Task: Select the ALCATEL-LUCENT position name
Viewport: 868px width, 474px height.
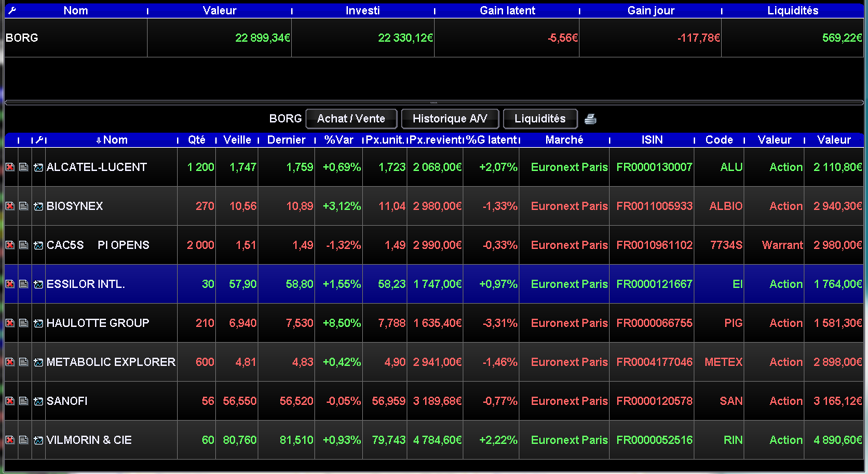Action: (x=96, y=167)
